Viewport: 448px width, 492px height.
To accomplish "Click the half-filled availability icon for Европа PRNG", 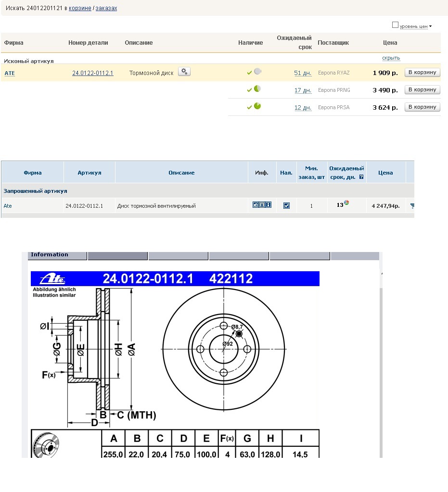I will point(257,89).
